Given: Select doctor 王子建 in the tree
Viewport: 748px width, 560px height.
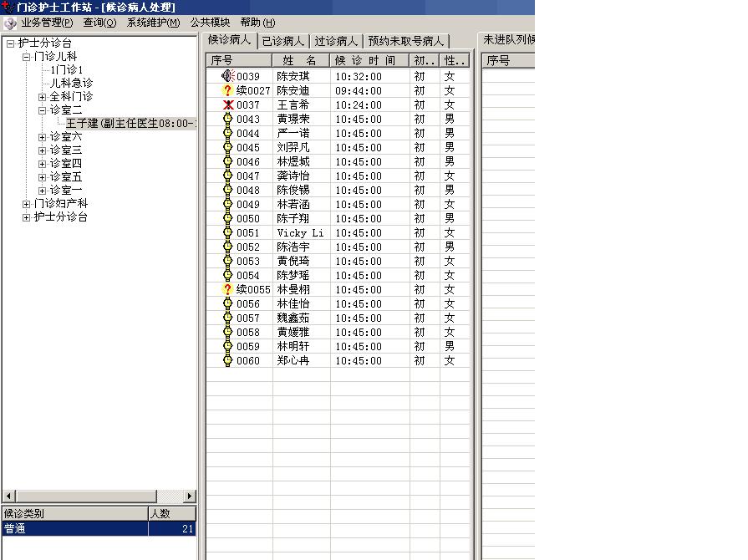Looking at the screenshot, I should [130, 124].
